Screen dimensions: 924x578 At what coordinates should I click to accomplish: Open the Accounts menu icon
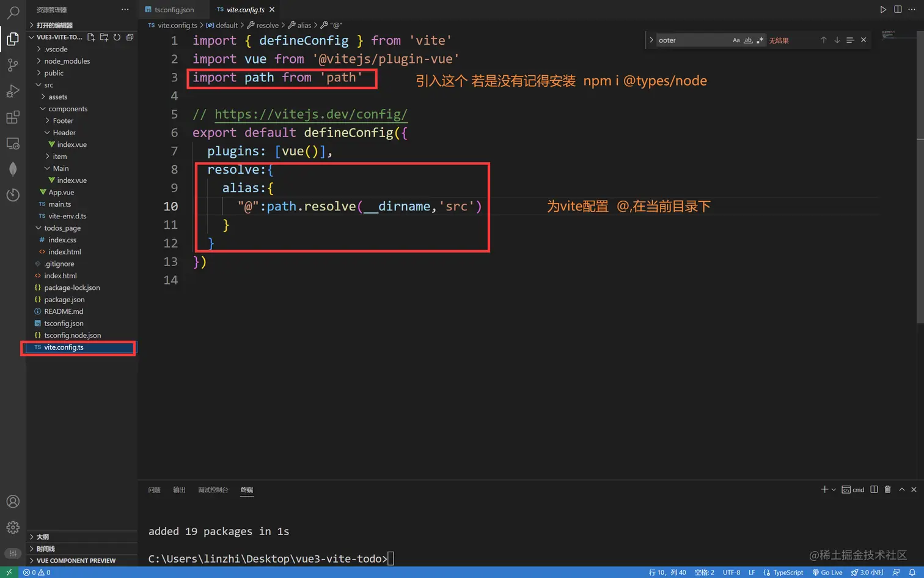(x=13, y=502)
